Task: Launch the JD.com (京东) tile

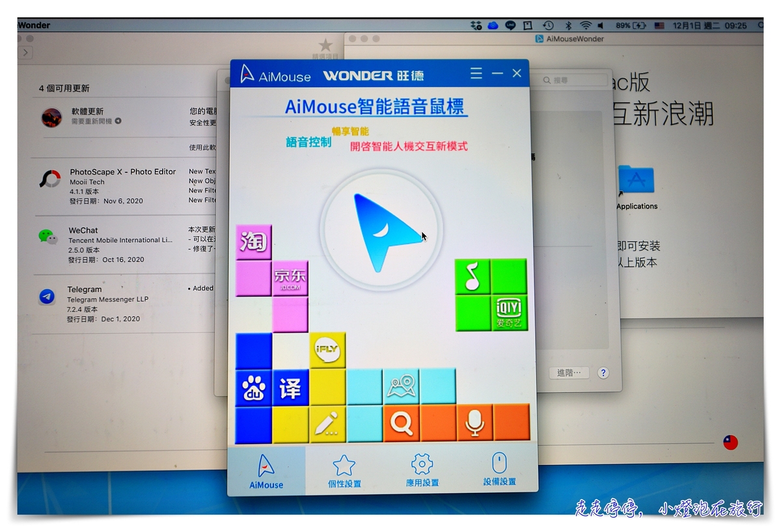Action: [x=290, y=278]
